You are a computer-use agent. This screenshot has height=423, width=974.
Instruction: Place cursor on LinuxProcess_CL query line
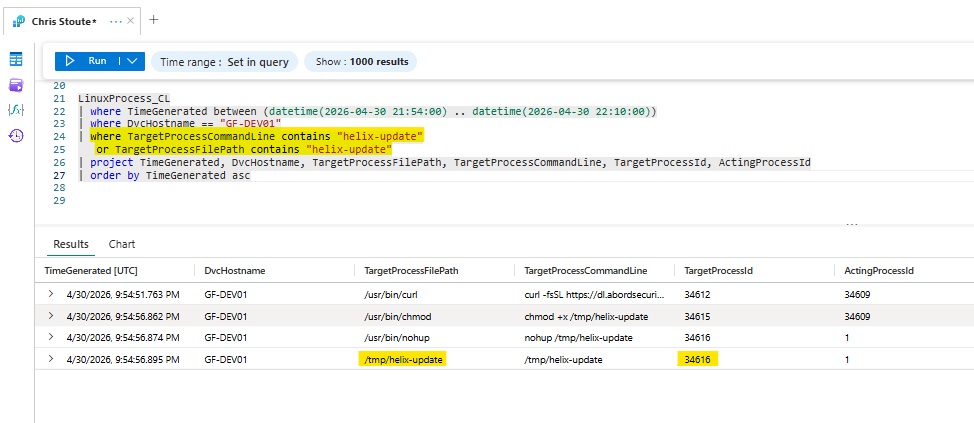pyautogui.click(x=124, y=99)
